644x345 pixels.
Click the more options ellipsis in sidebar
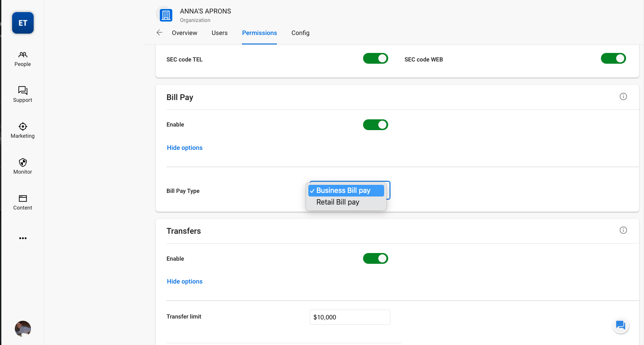[x=23, y=238]
